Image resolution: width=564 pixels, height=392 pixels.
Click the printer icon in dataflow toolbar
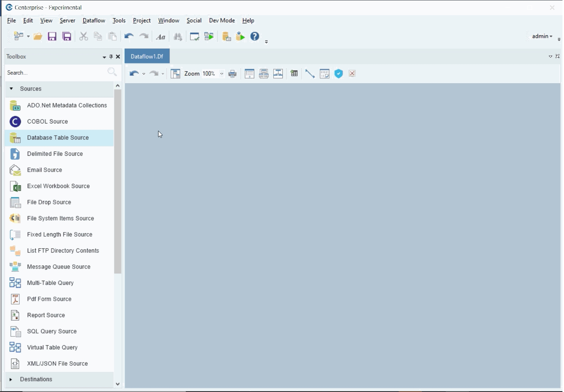tap(233, 74)
